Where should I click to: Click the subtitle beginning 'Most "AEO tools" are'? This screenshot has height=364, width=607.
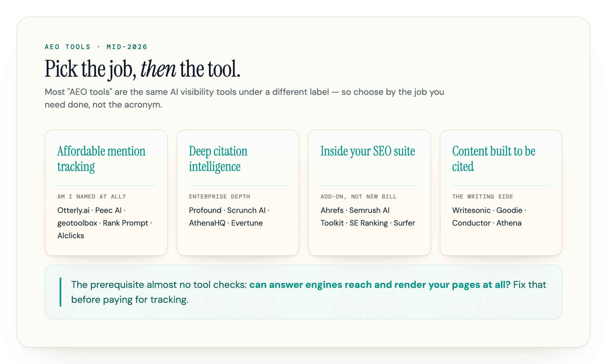click(244, 98)
